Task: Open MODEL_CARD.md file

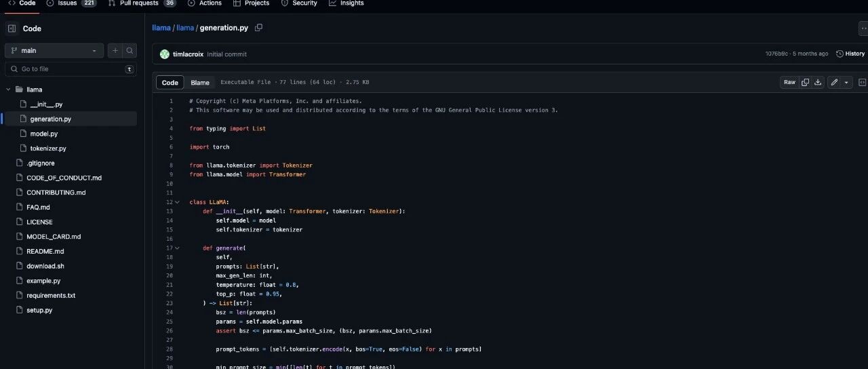Action: point(54,237)
